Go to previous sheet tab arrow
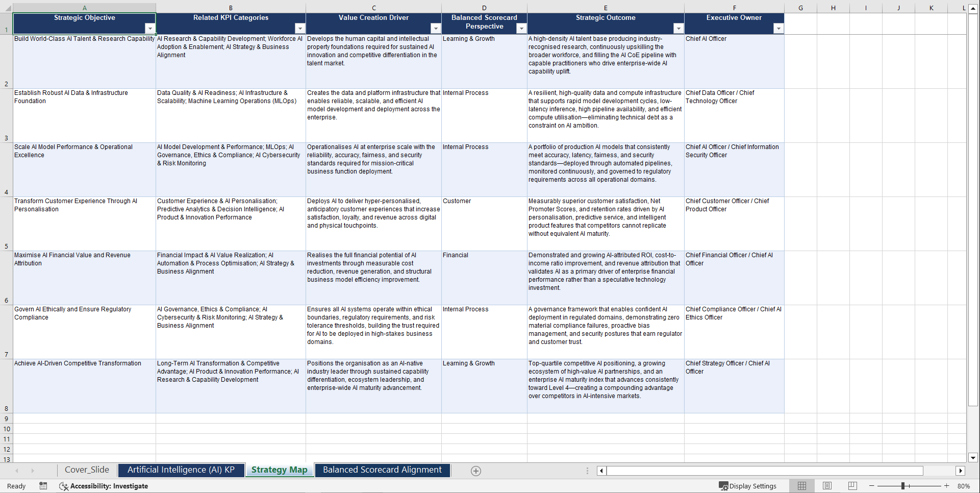Viewport: 980px width, 493px height. coord(17,471)
